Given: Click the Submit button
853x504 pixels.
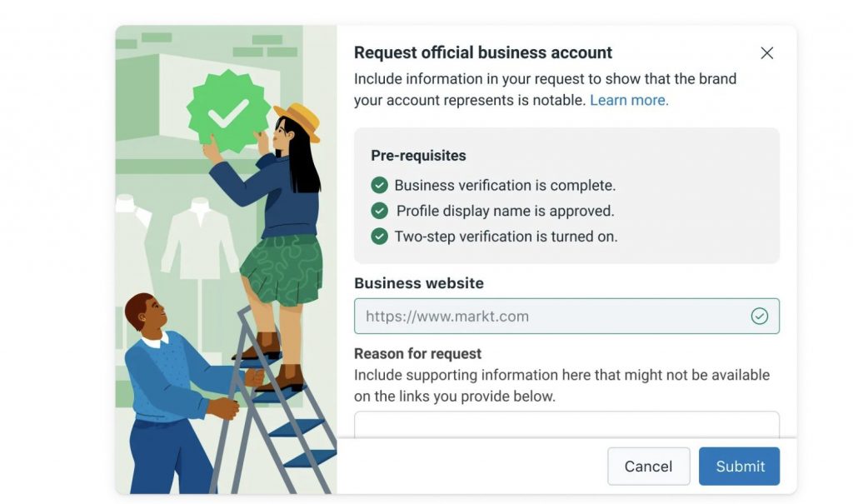Looking at the screenshot, I should click(x=739, y=467).
